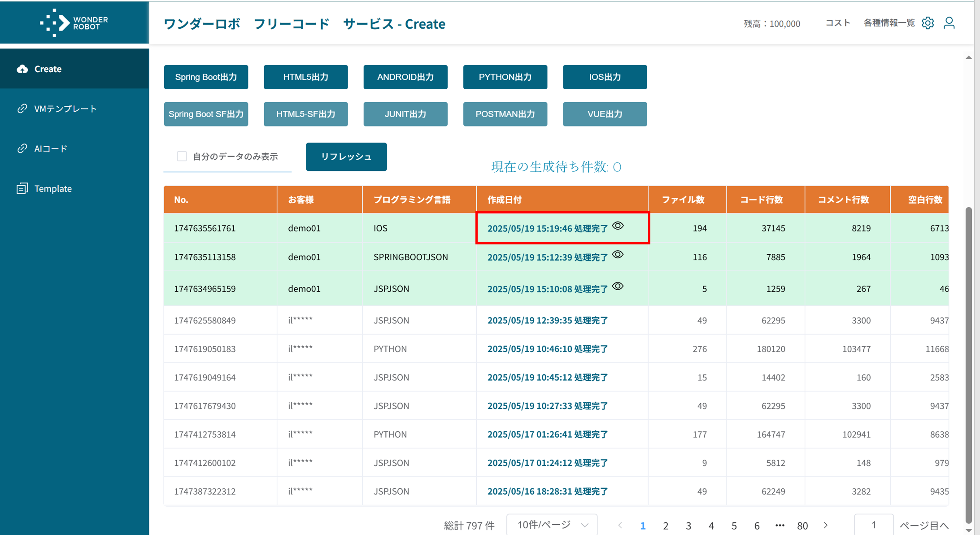The image size is (980, 535).
Task: Select row No. 1747635561761
Action: (556, 228)
